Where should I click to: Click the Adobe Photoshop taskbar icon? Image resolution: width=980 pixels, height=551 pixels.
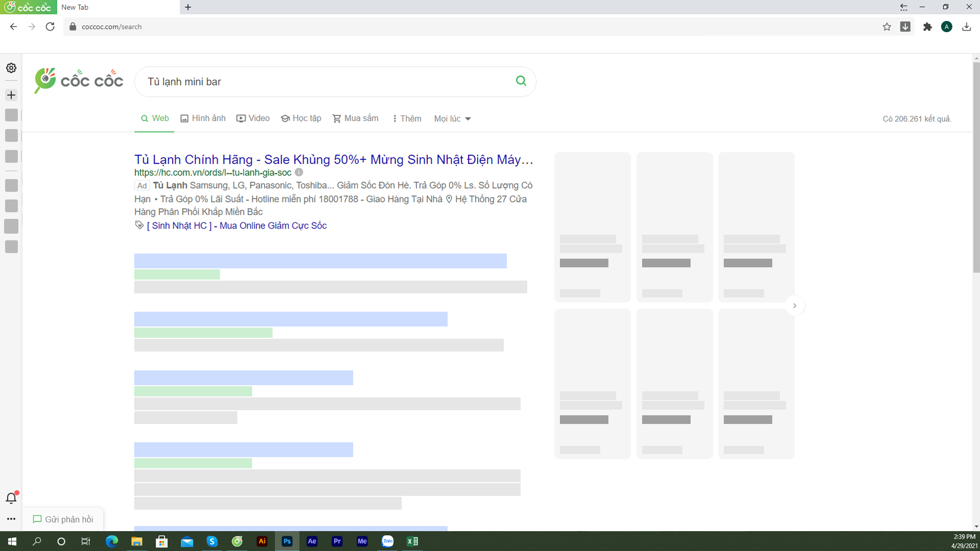286,541
